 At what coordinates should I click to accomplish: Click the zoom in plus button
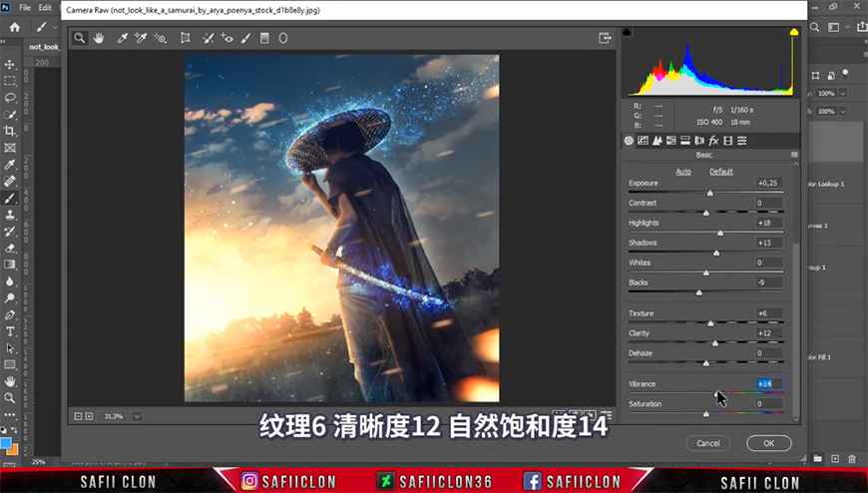(x=89, y=416)
